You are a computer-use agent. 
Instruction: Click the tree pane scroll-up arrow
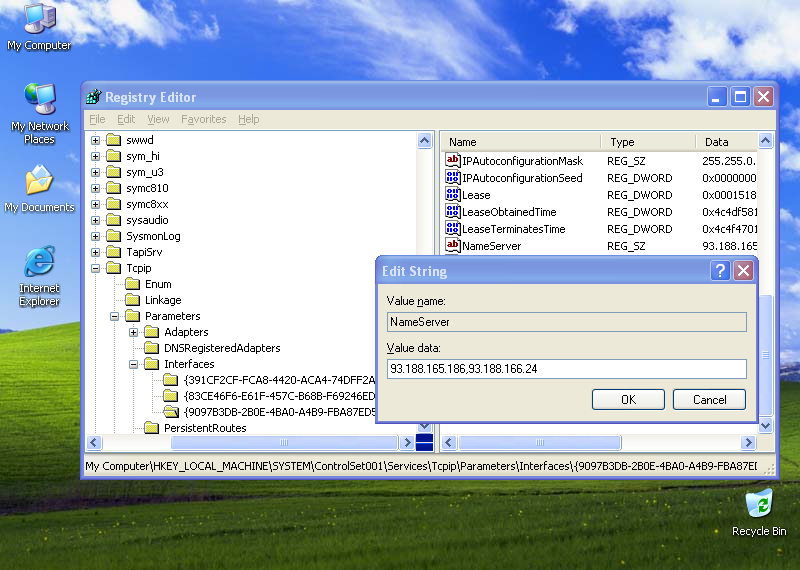tap(424, 140)
